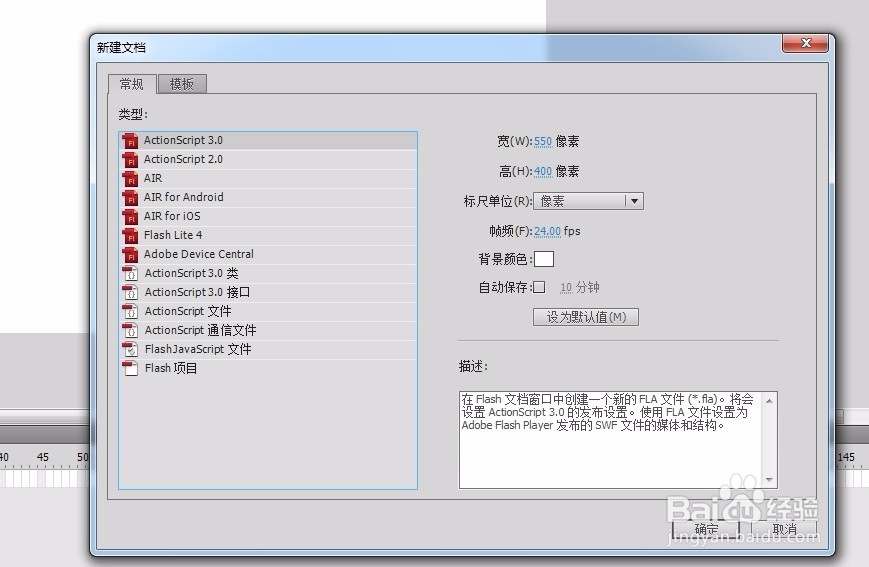
Task: Pick Adobe Device Central entry
Action: tap(268, 254)
